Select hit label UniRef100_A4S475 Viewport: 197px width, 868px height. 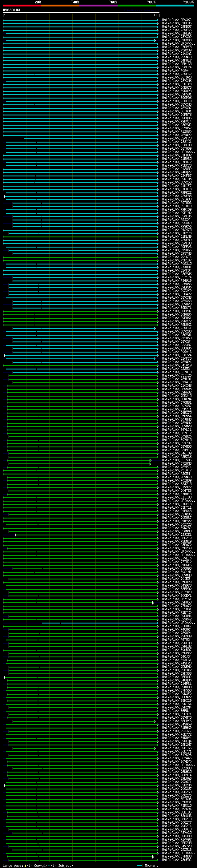pos(177,230)
